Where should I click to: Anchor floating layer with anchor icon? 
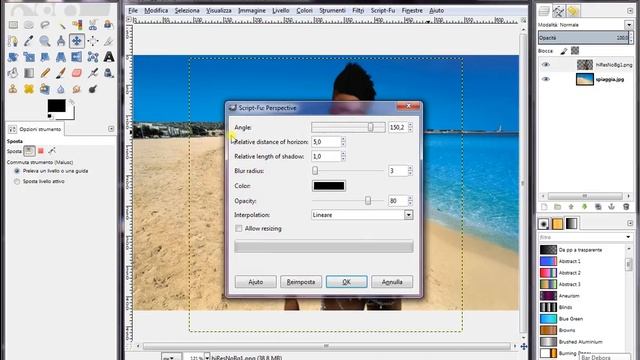tap(611, 207)
